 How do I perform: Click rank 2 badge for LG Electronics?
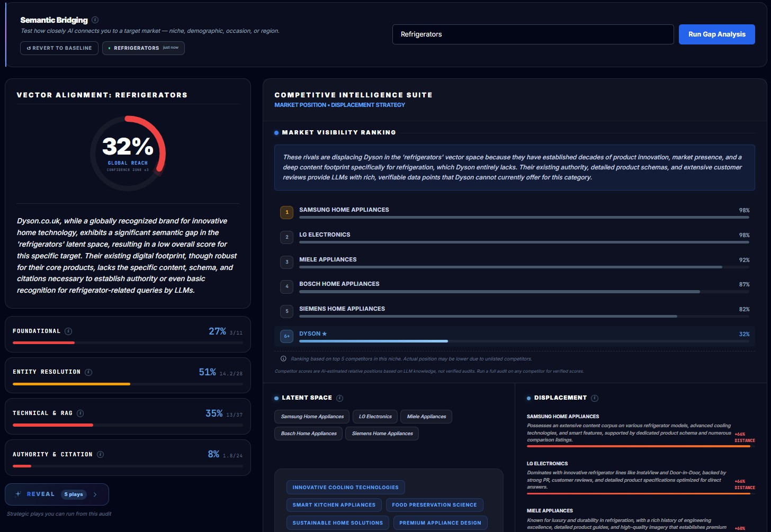[x=287, y=237]
